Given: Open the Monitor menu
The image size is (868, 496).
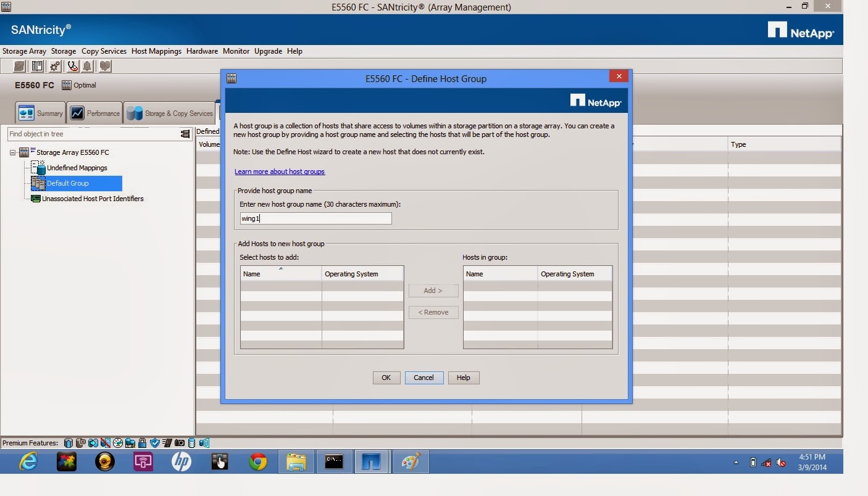Looking at the screenshot, I should (236, 51).
